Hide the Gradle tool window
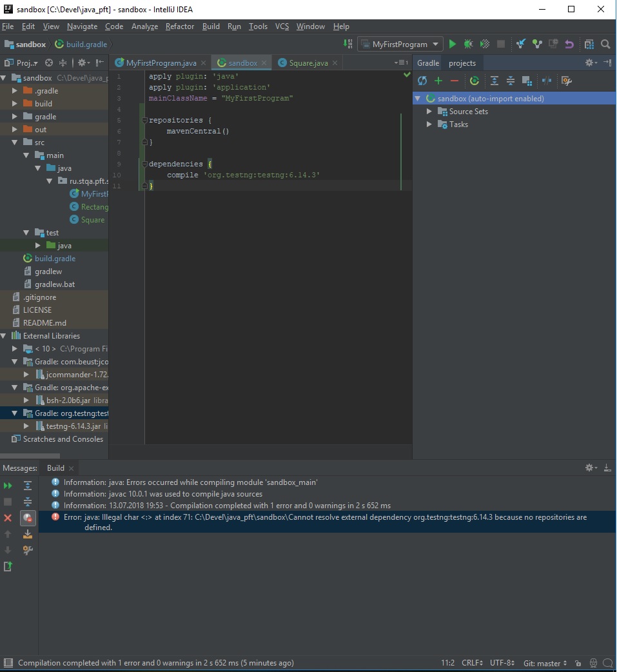 607,63
